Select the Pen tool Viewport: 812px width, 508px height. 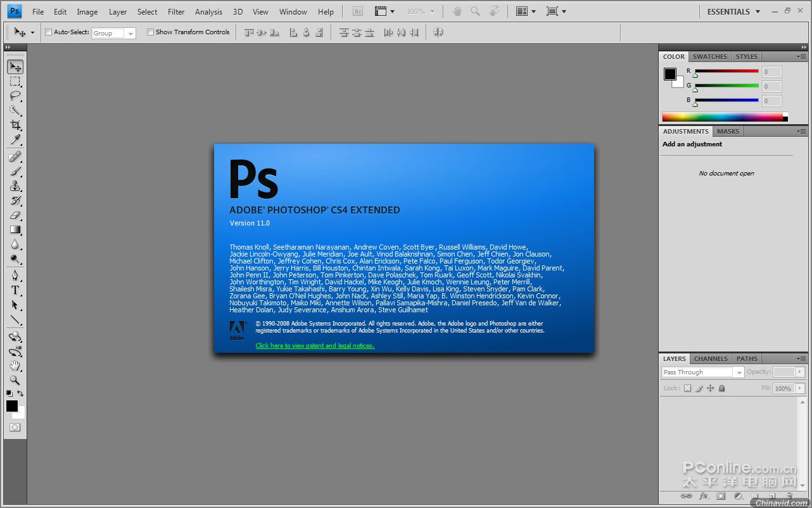[15, 276]
